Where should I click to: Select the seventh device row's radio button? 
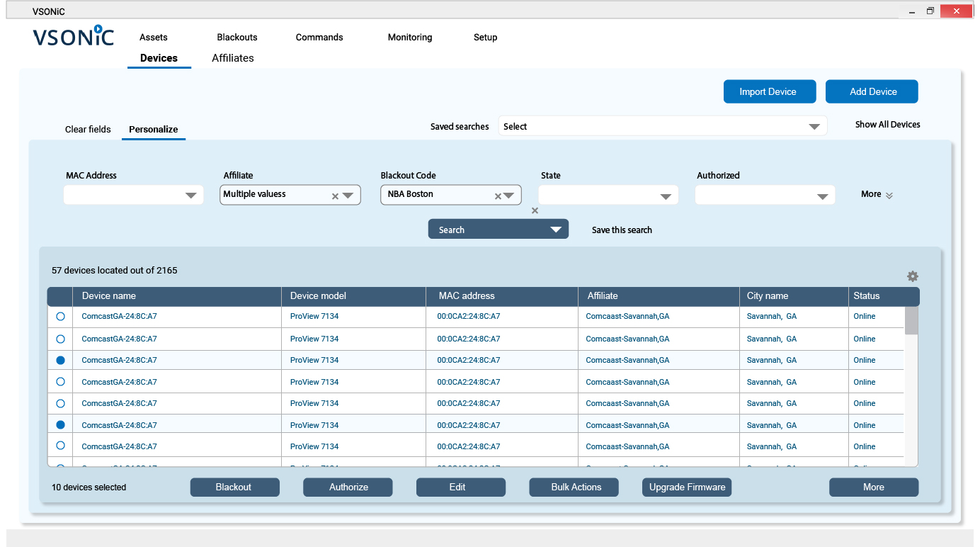(x=60, y=446)
